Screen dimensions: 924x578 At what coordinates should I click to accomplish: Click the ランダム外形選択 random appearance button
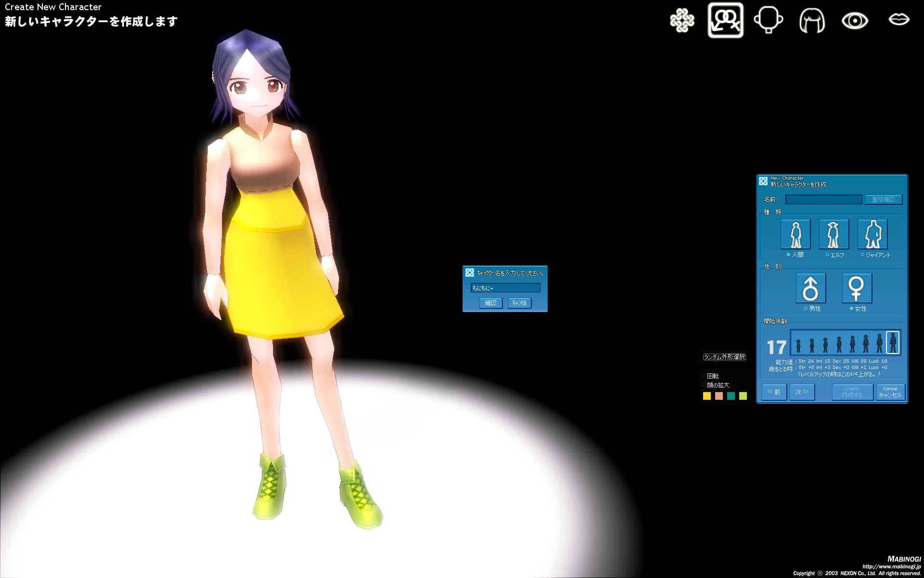coord(724,357)
